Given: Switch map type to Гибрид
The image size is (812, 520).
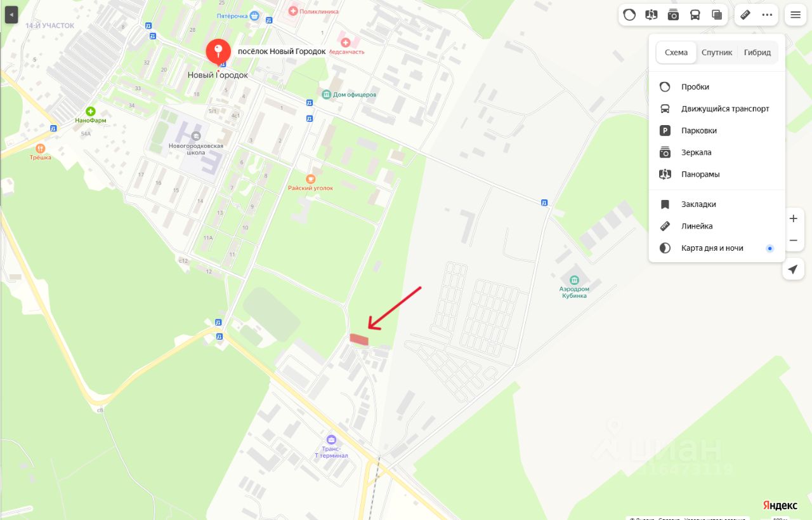Looking at the screenshot, I should [x=757, y=53].
